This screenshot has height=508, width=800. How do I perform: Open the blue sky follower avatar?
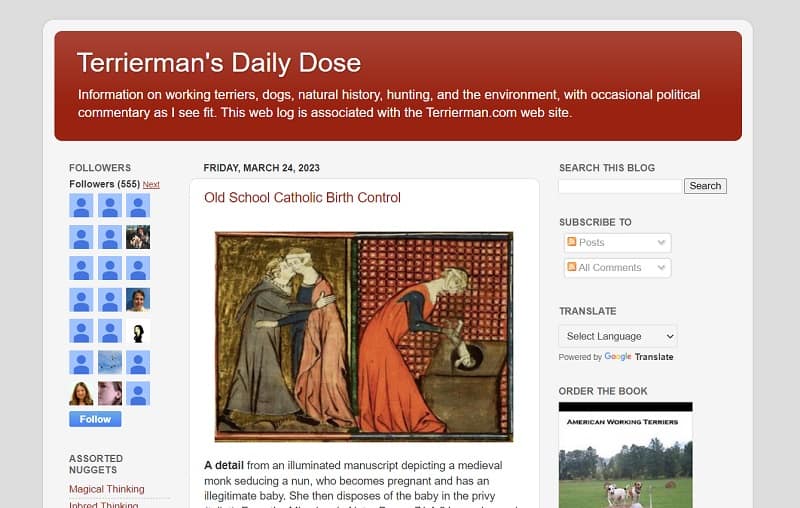pos(110,363)
